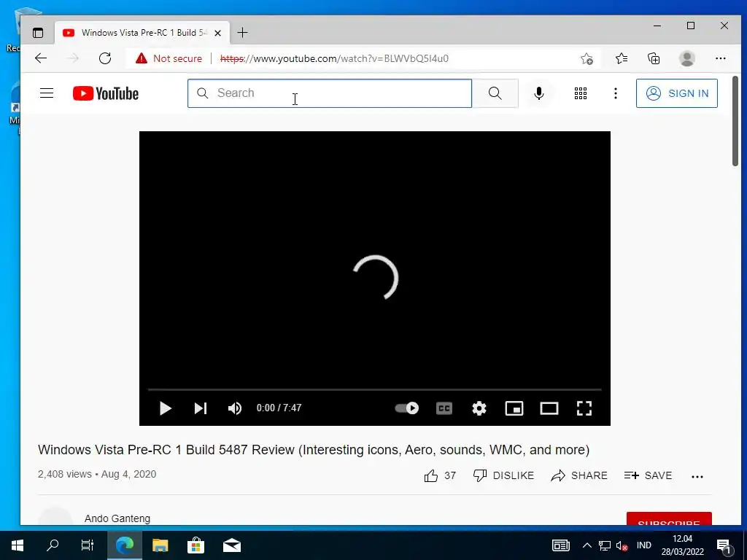Start voice search with microphone icon
The width and height of the screenshot is (747, 560).
[539, 93]
